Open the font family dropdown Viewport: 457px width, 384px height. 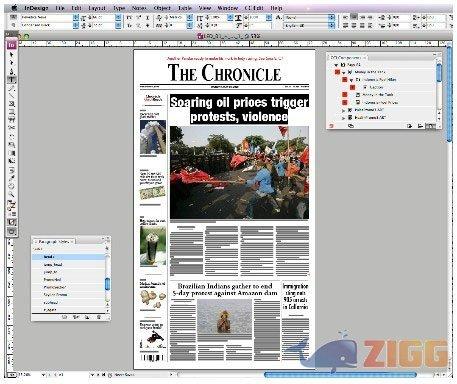76,17
